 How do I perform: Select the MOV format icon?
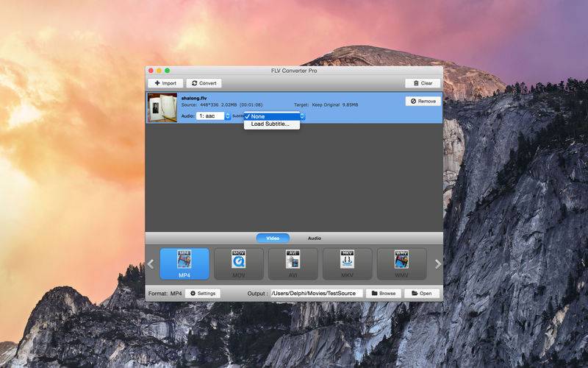[x=238, y=264]
